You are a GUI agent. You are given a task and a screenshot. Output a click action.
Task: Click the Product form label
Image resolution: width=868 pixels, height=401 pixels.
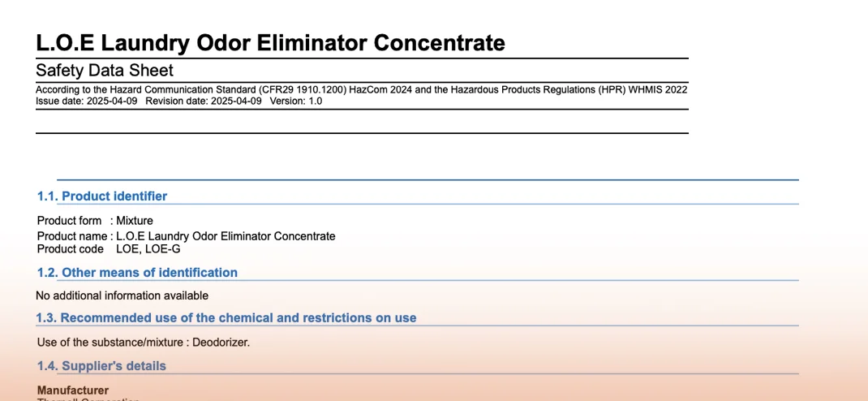(x=69, y=221)
